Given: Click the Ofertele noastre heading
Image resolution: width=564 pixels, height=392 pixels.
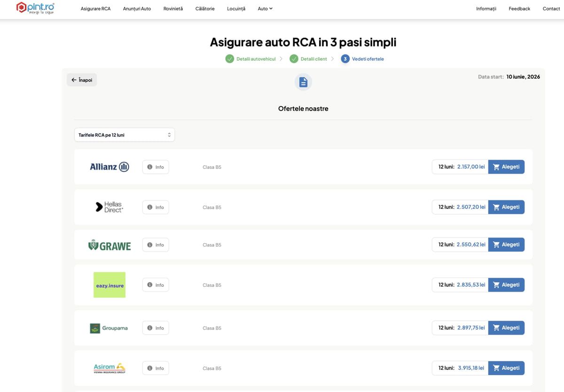Looking at the screenshot, I should tap(303, 108).
